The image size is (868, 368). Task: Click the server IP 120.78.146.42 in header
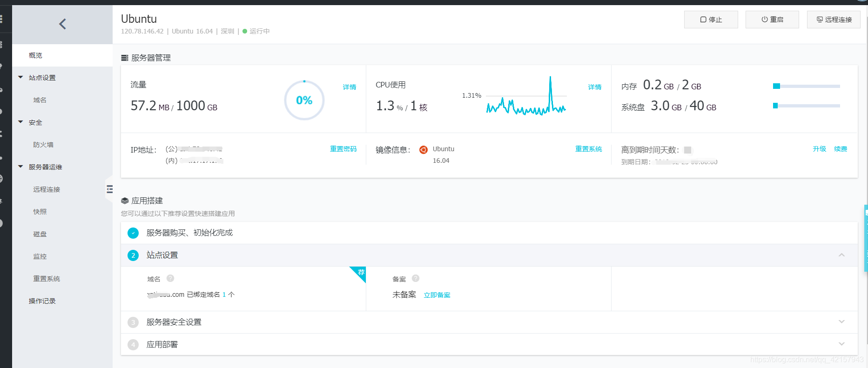tap(142, 31)
